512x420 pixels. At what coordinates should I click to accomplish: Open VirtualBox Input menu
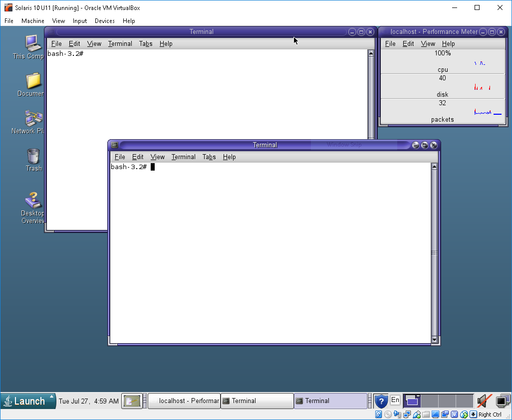pos(80,21)
